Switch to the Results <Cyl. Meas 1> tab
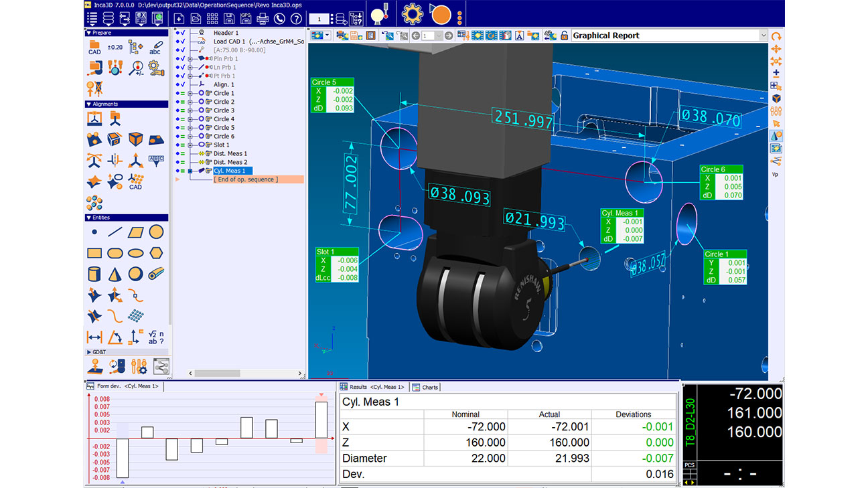 [x=372, y=387]
